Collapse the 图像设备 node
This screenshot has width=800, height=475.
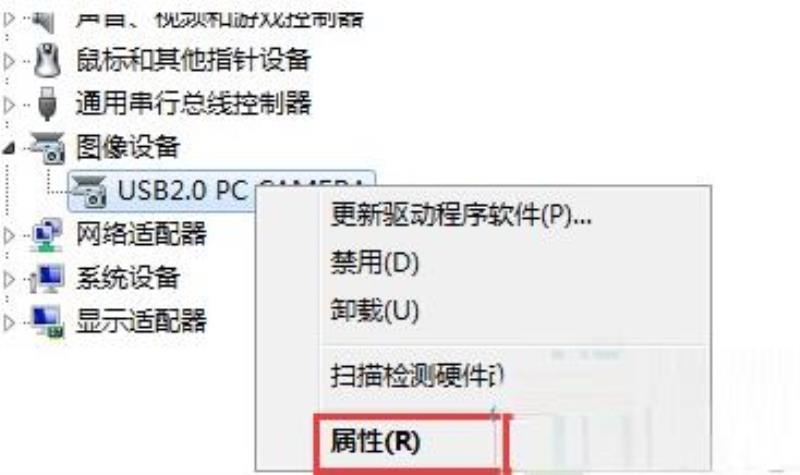point(9,148)
